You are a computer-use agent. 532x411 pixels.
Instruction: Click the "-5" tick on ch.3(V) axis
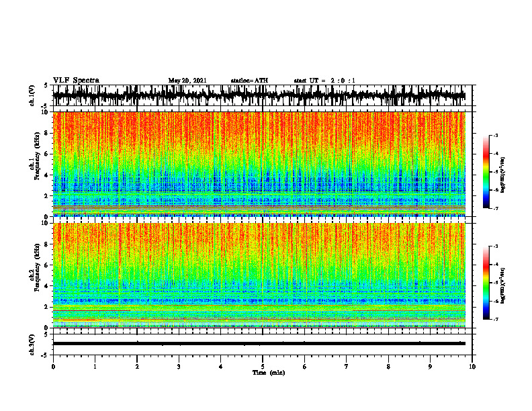[45, 355]
